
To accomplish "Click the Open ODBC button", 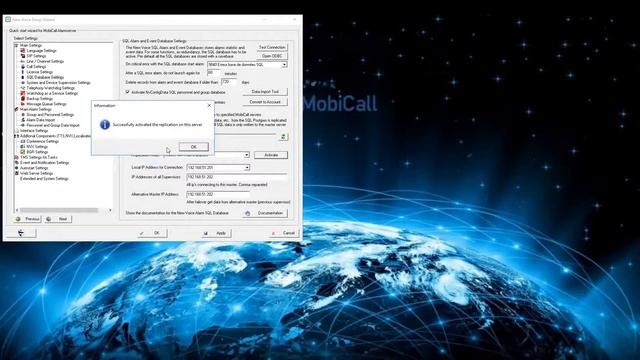I will pos(272,56).
